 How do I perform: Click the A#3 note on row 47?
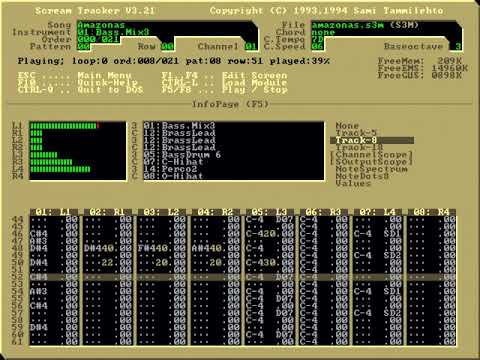[x=39, y=241]
